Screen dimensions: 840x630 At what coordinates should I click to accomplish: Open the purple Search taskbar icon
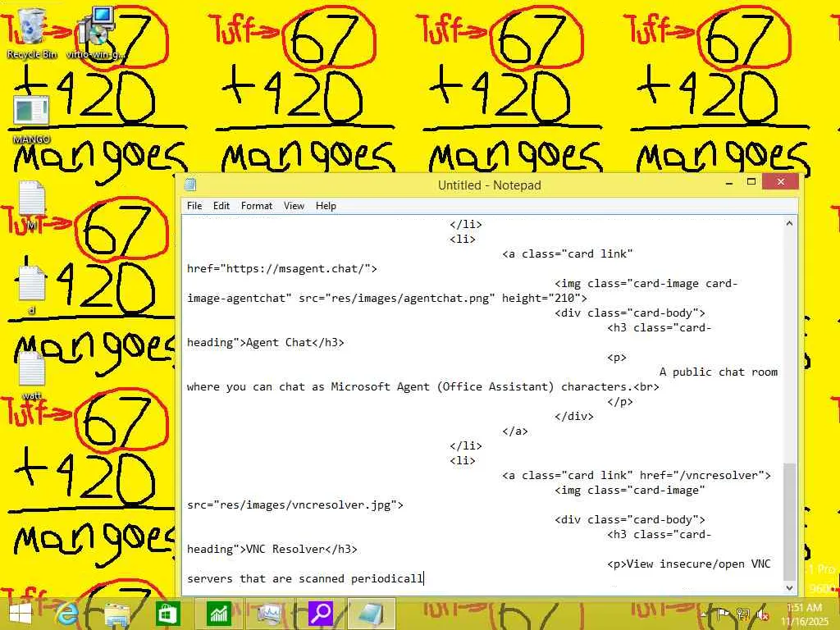coord(321,614)
